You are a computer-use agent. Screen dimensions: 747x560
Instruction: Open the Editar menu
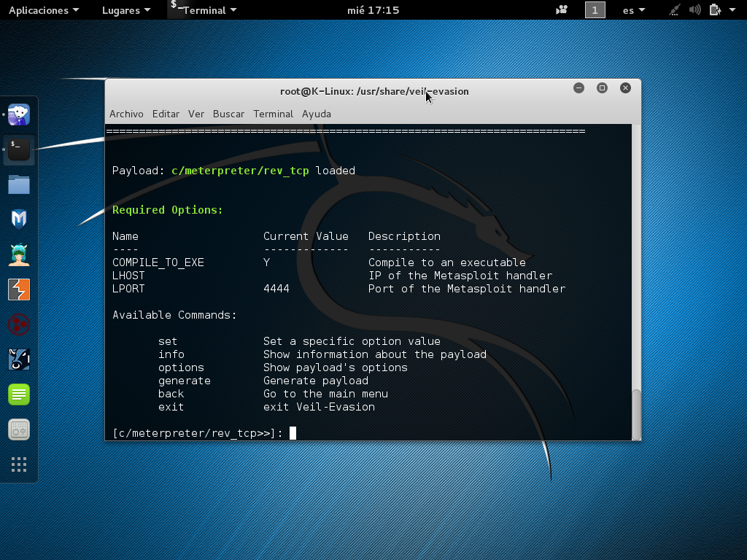(x=166, y=114)
